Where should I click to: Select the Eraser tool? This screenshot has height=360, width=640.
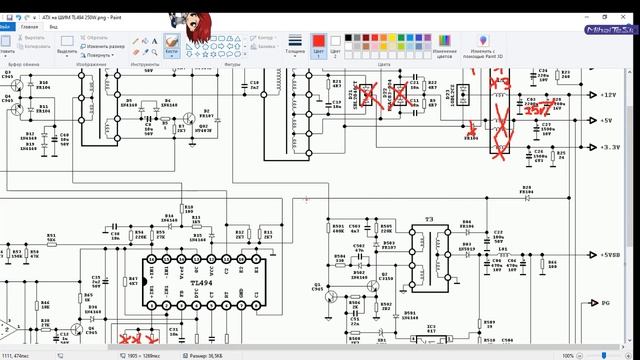(x=136, y=52)
